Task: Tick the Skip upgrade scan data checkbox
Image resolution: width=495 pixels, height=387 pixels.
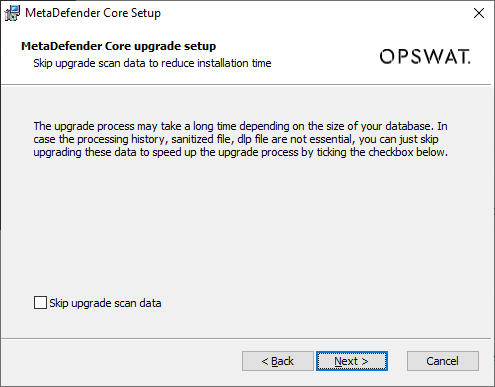Action: click(40, 303)
